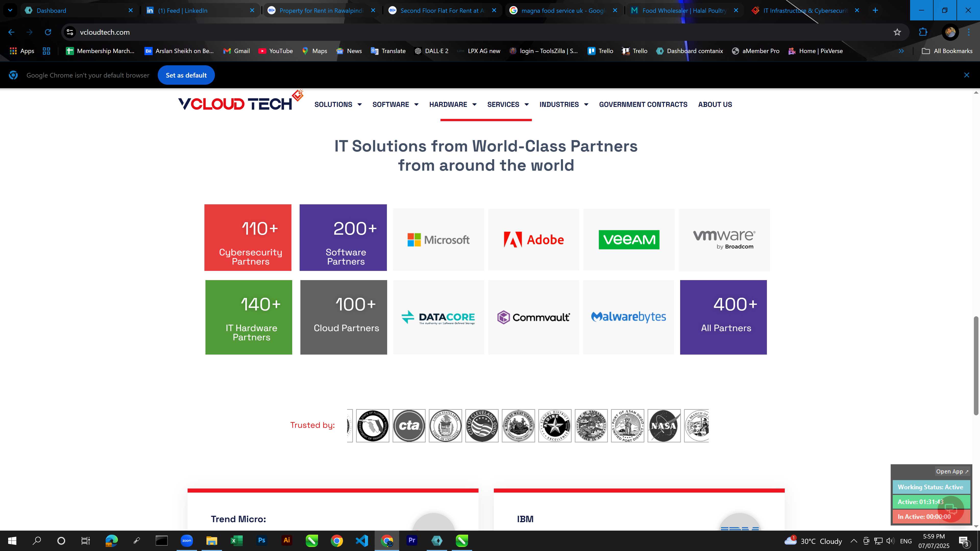Click the Port of San Diego seal
Viewport: 980px width, 551px height.
627,425
